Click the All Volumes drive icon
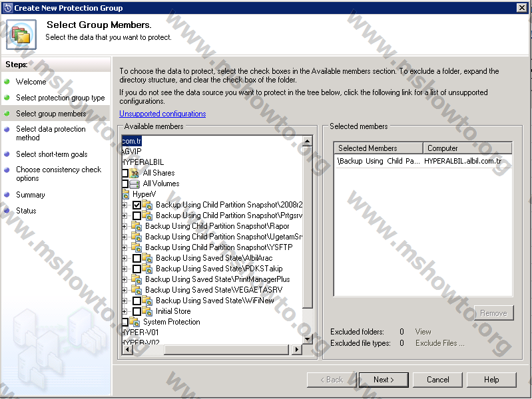 click(x=135, y=184)
